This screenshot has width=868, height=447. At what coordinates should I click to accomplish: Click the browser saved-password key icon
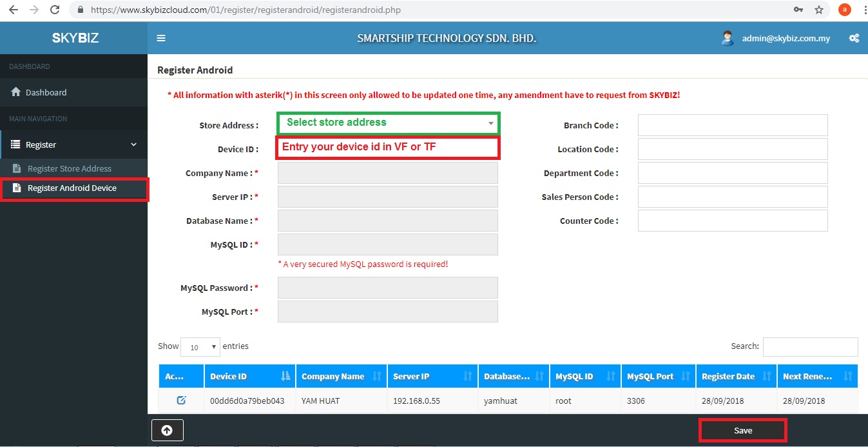pyautogui.click(x=798, y=10)
